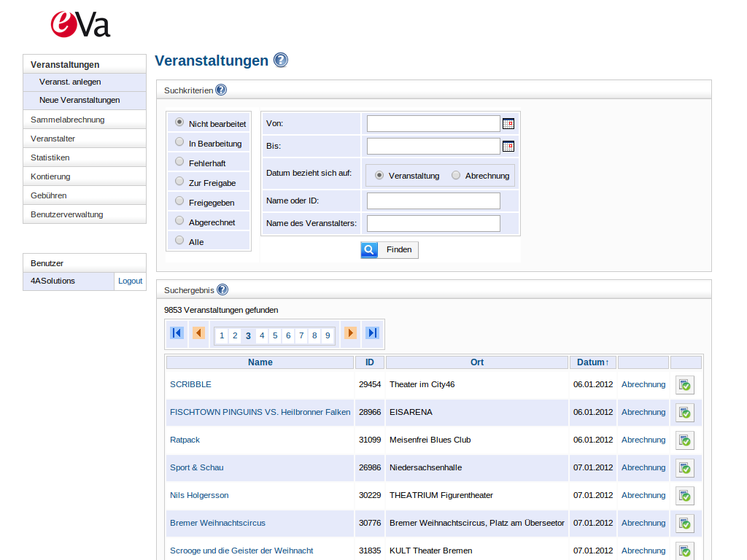Click action icon in Bremer Weihnachtscircus row
Viewport: 747px width, 560px height.
684,524
